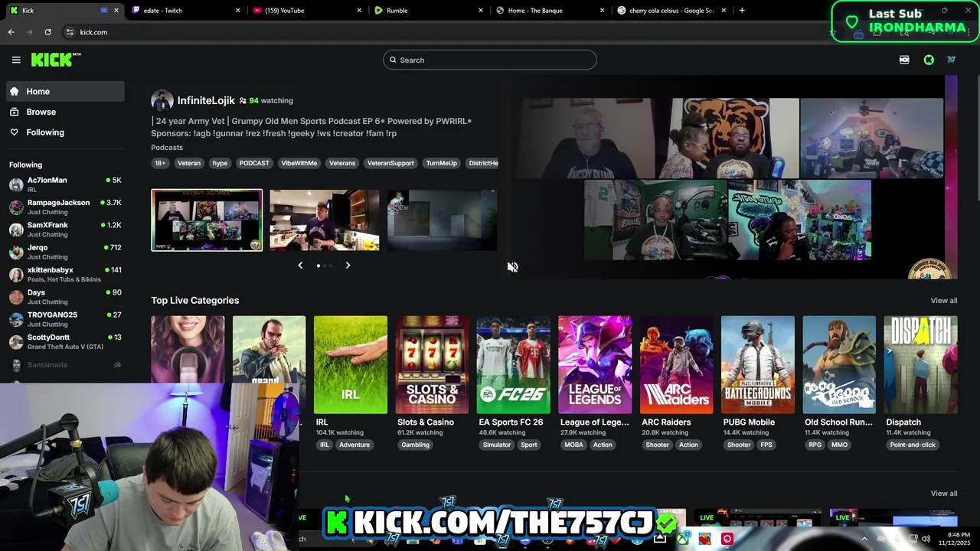Open the hamburger sidebar menu
Image resolution: width=980 pixels, height=551 pixels.
click(16, 60)
